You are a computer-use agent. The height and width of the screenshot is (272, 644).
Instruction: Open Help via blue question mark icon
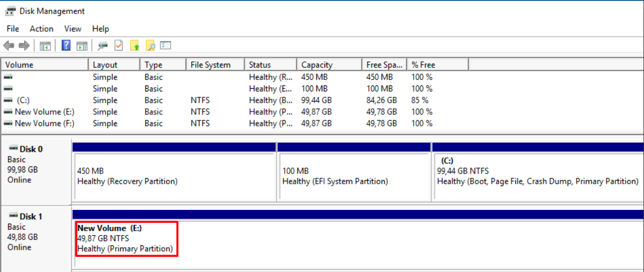click(x=66, y=45)
